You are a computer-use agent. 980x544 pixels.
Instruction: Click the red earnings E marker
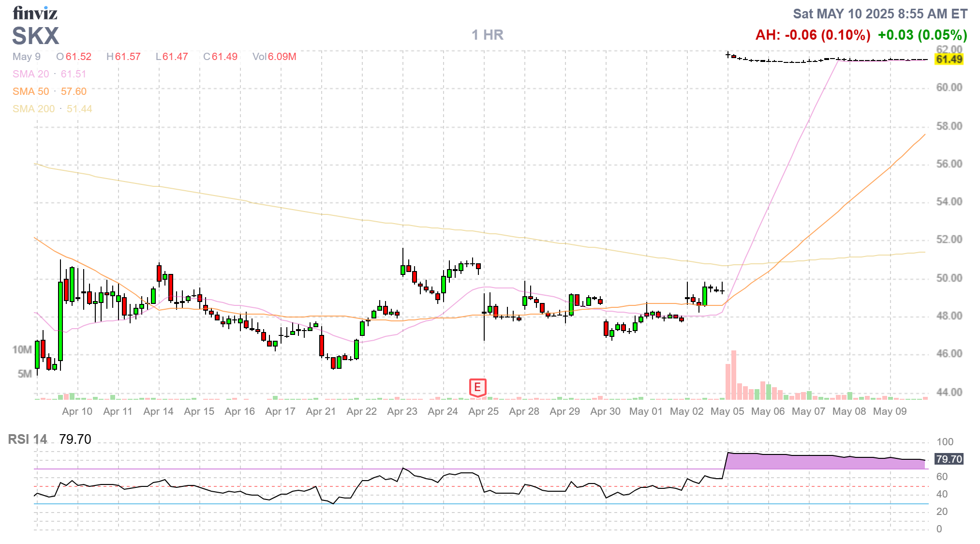pos(477,387)
